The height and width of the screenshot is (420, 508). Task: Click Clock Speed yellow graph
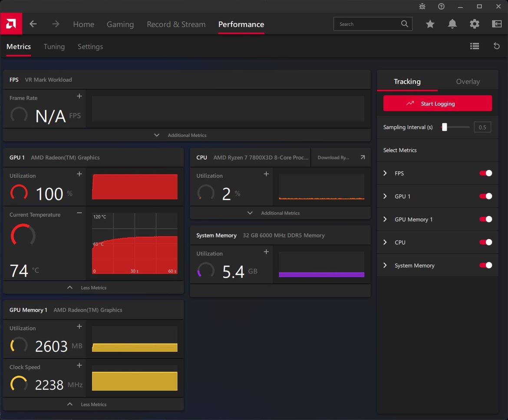[x=135, y=378]
